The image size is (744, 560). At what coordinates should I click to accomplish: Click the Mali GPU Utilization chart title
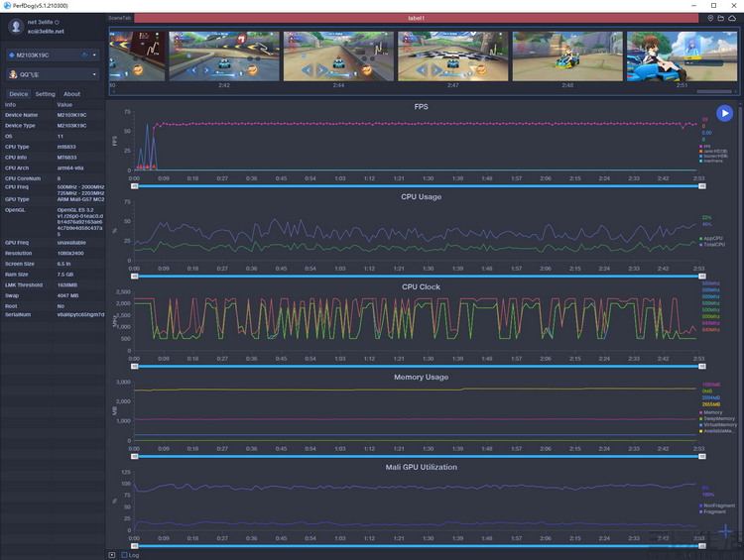(421, 467)
